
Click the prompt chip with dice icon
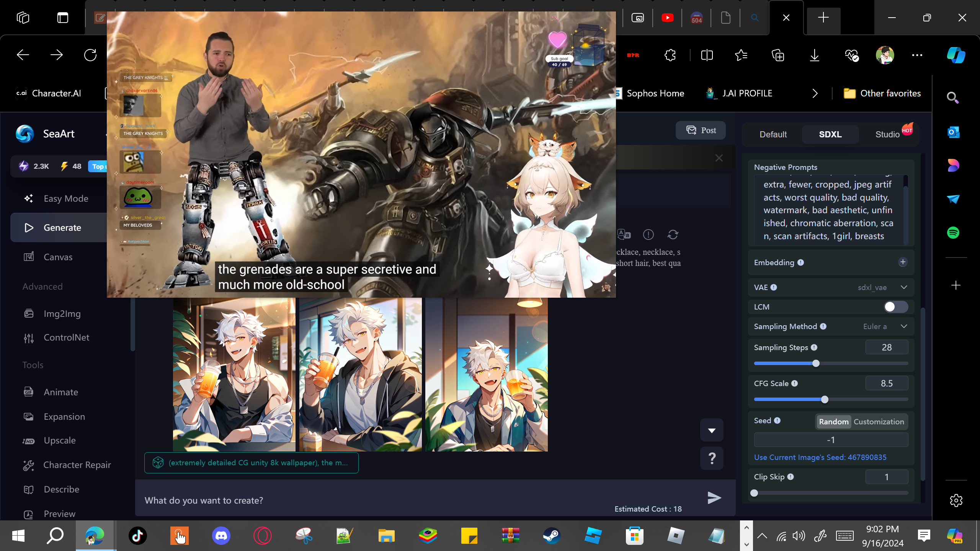pos(251,463)
